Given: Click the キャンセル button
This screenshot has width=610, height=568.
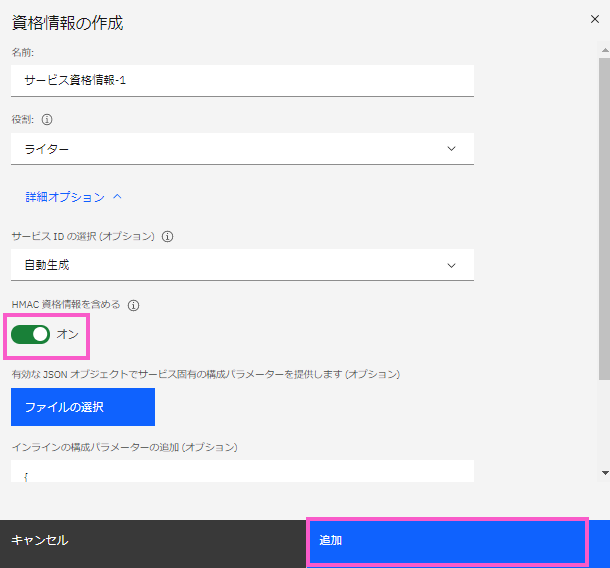Looking at the screenshot, I should (x=40, y=540).
